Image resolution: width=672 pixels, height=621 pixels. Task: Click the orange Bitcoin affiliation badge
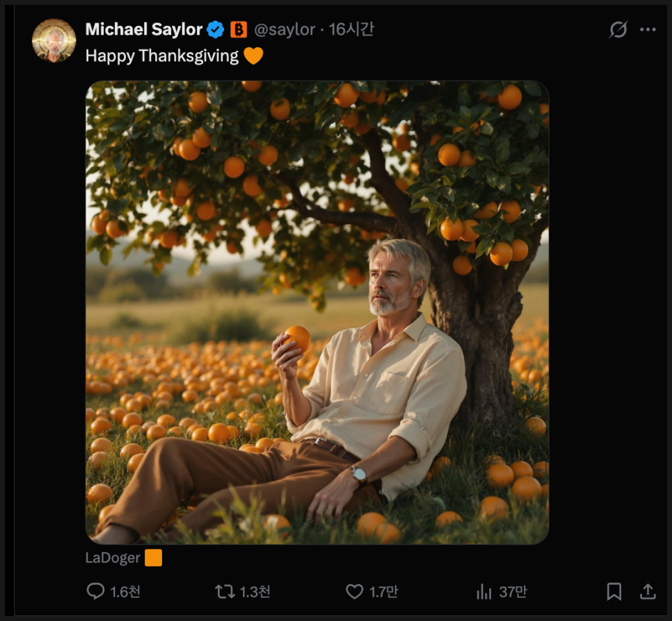click(239, 29)
